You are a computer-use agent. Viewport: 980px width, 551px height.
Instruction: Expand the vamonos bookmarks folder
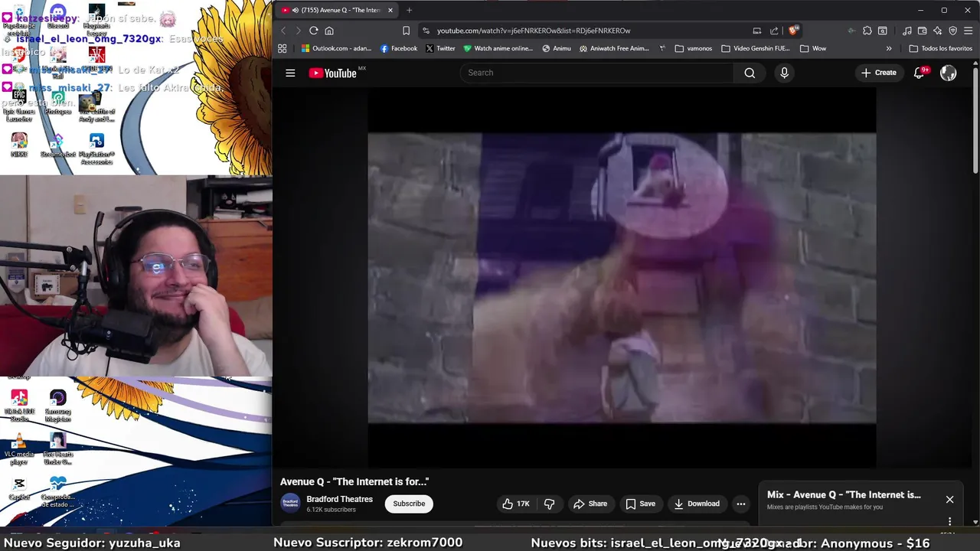694,48
